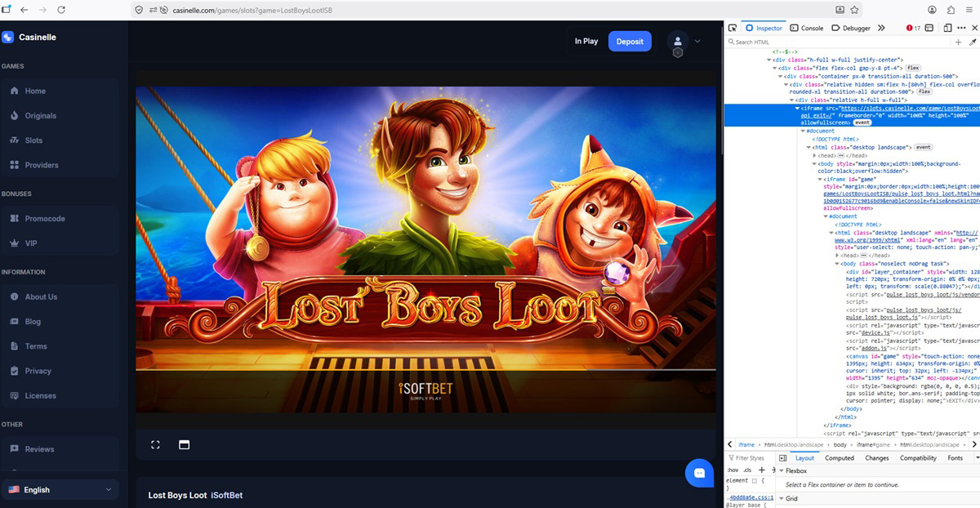Collapse the selected iframe node
Screen dimensions: 980x508
point(798,108)
